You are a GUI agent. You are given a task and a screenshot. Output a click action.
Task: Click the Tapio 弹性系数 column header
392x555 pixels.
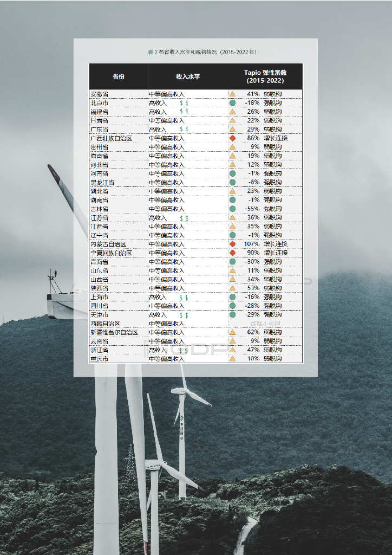point(265,76)
